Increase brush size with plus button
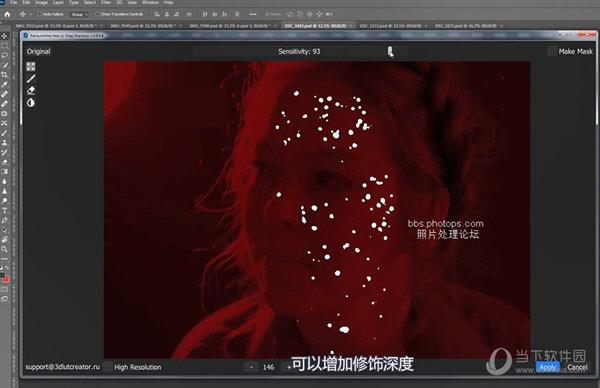Screen dimensions: 600x388 click(288, 367)
